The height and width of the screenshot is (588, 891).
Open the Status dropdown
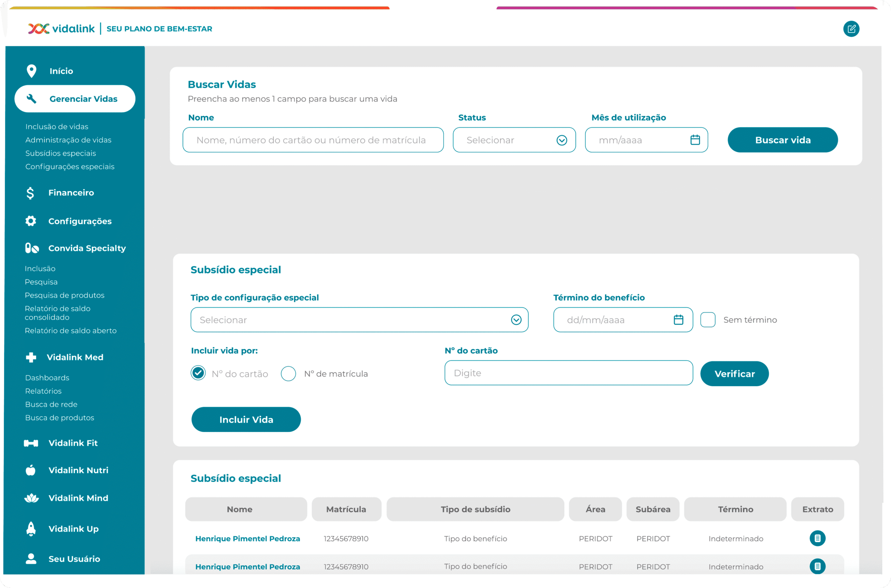[514, 140]
